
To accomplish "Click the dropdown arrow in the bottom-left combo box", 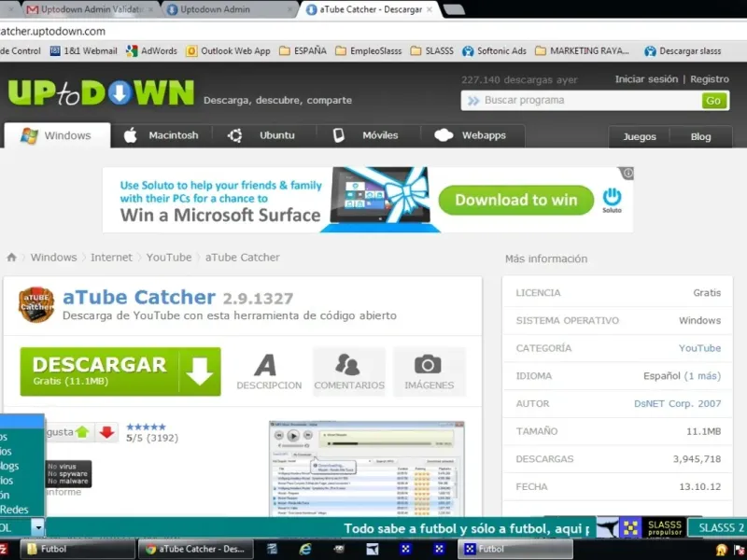I will (x=38, y=527).
